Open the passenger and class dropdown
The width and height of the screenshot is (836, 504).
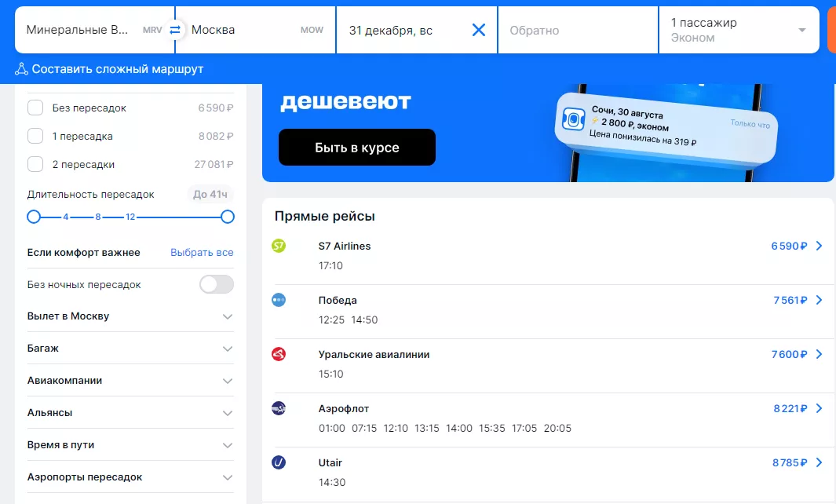(x=737, y=30)
